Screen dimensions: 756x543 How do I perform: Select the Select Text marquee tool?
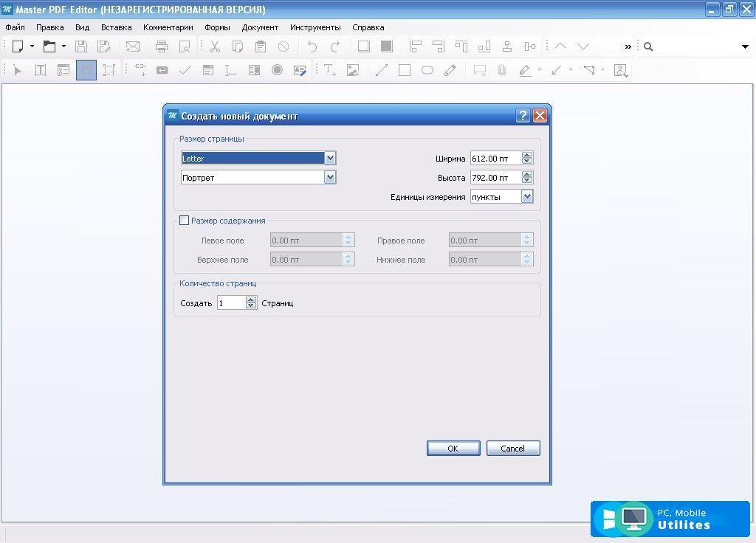pyautogui.click(x=109, y=70)
